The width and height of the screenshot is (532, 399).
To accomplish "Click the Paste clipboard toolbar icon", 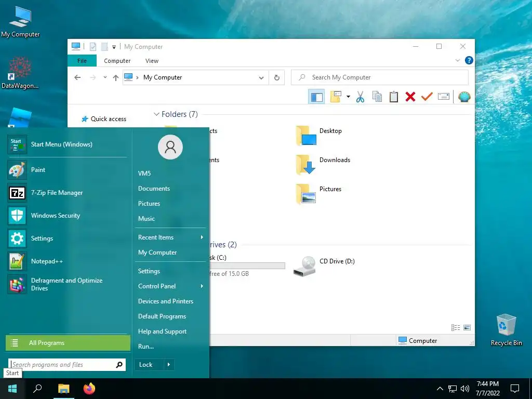I will pos(394,97).
